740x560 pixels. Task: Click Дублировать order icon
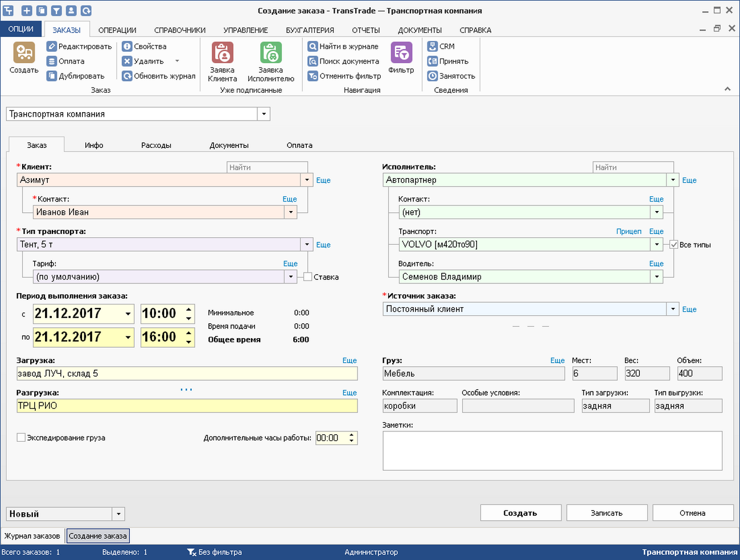tap(52, 76)
